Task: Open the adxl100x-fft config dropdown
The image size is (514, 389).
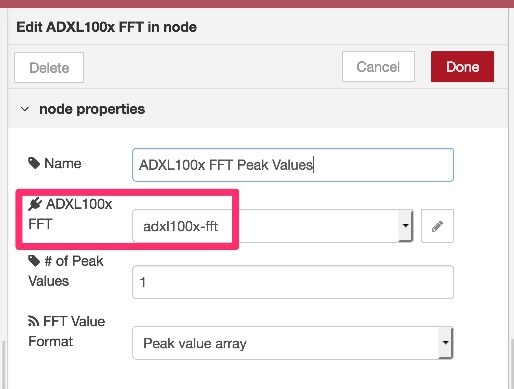Action: pos(273,226)
